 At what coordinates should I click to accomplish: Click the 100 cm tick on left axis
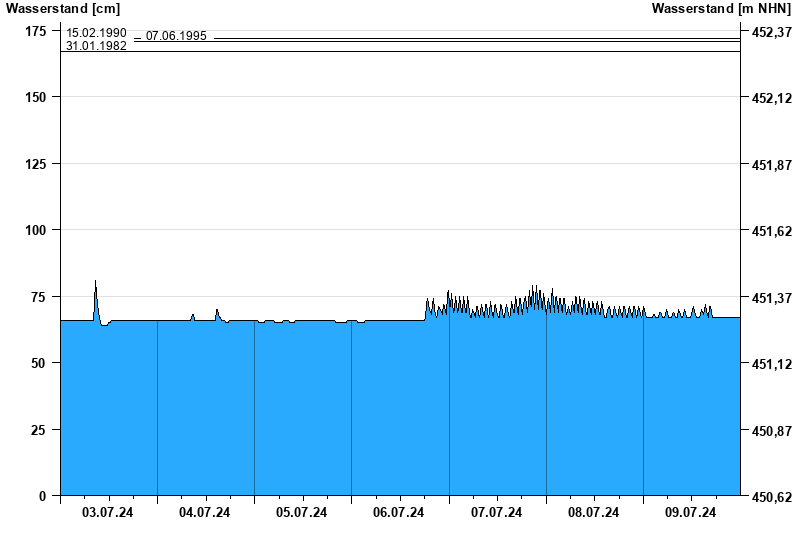click(35, 230)
